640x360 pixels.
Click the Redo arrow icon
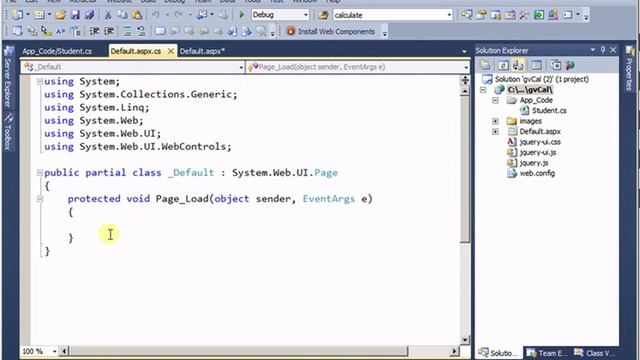[178, 15]
